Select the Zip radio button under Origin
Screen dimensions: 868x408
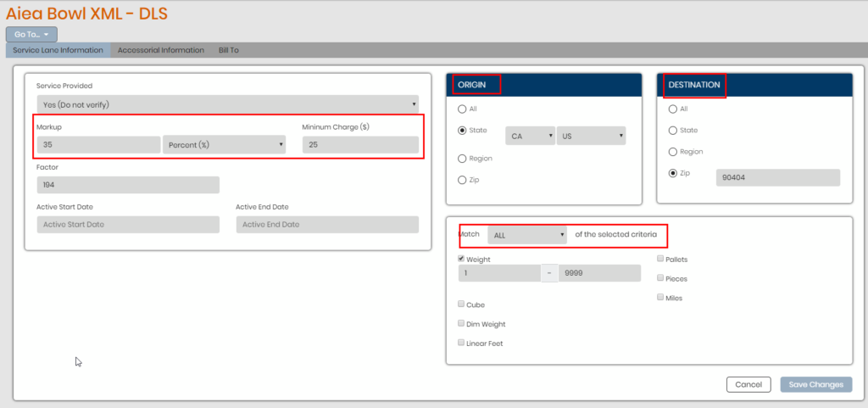coord(462,180)
